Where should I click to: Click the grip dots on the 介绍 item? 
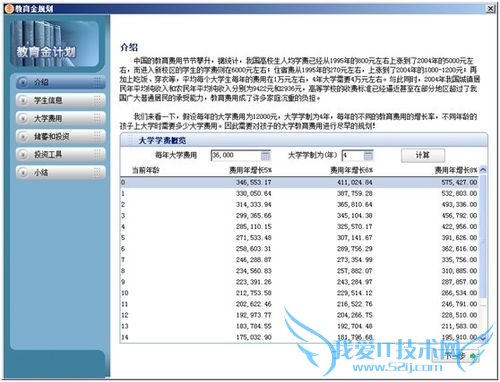pos(97,82)
